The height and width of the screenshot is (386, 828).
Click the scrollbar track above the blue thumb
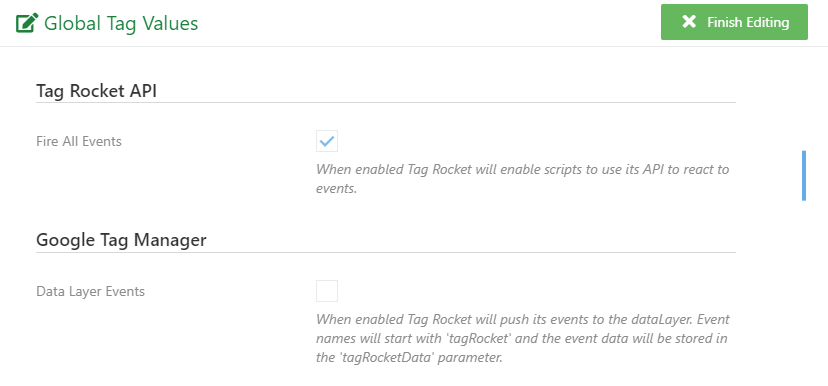click(804, 100)
